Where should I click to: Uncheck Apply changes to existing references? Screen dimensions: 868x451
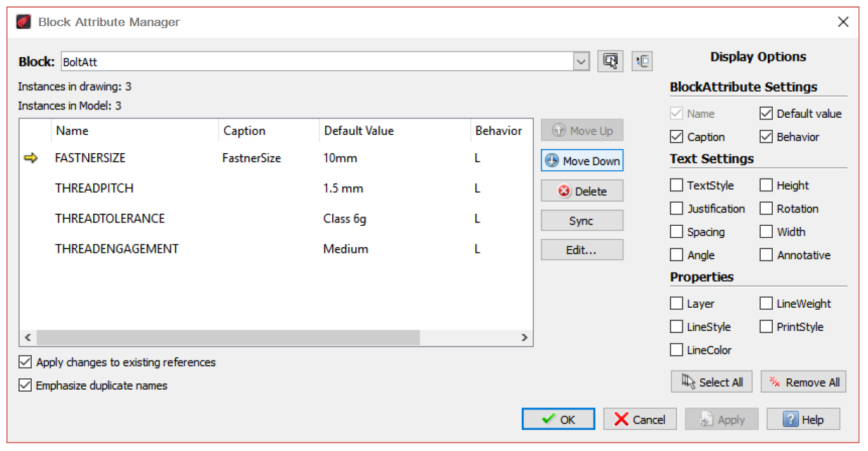pyautogui.click(x=26, y=362)
